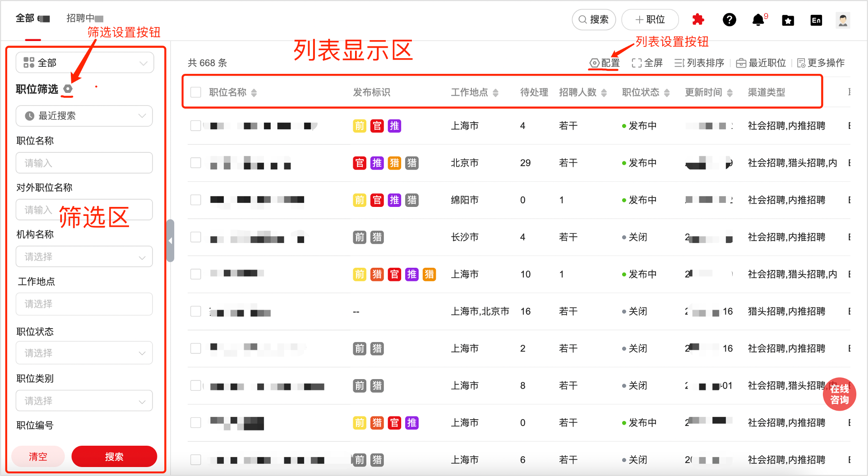Click the purple 推 tag in 绵阳市 row
The width and height of the screenshot is (868, 476).
tap(394, 200)
